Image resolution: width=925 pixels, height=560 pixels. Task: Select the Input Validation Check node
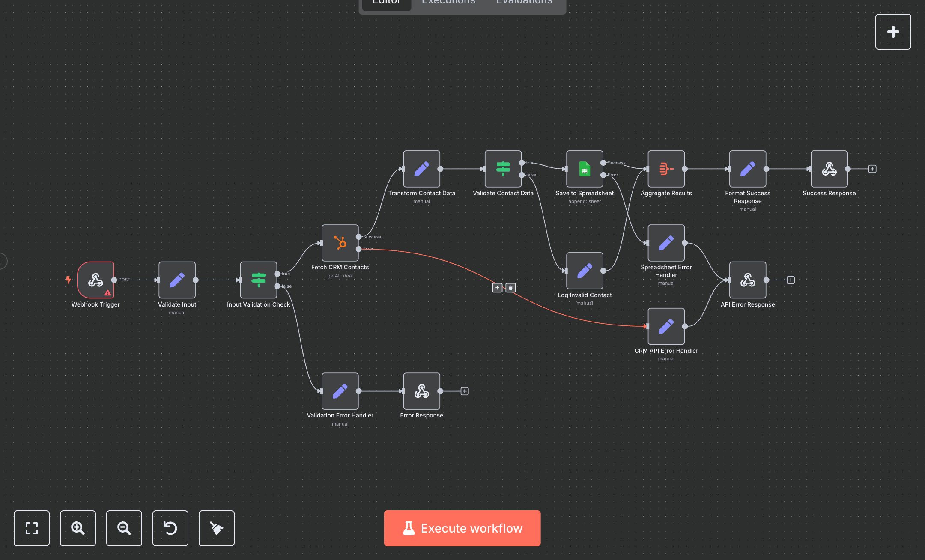coord(258,280)
